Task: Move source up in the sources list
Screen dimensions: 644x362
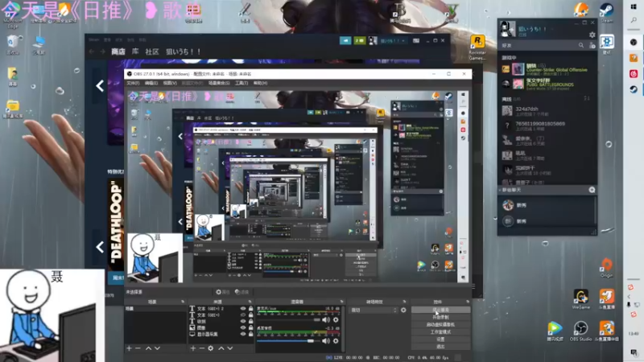Action: coord(221,348)
